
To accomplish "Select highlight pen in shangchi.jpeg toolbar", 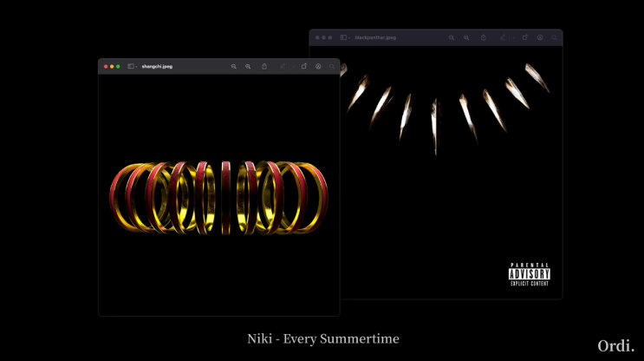I will click(283, 66).
